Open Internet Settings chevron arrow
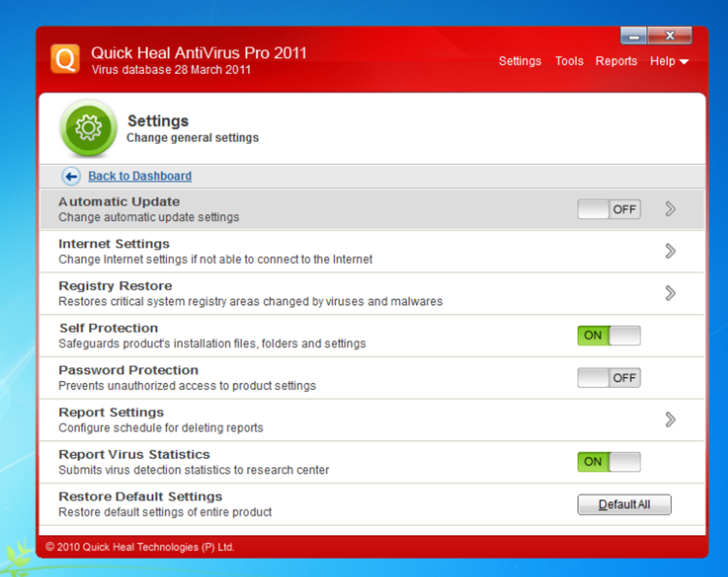 point(670,251)
